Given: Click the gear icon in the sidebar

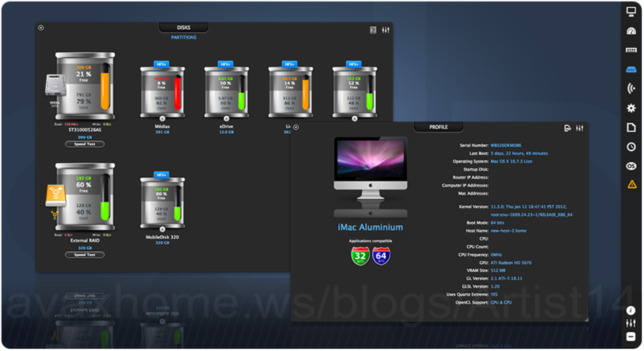Looking at the screenshot, I should tap(631, 108).
